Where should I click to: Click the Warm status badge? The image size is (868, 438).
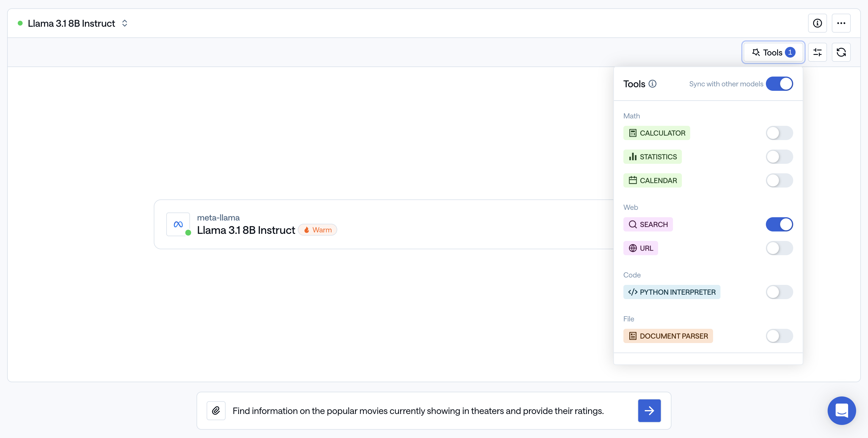[317, 230]
